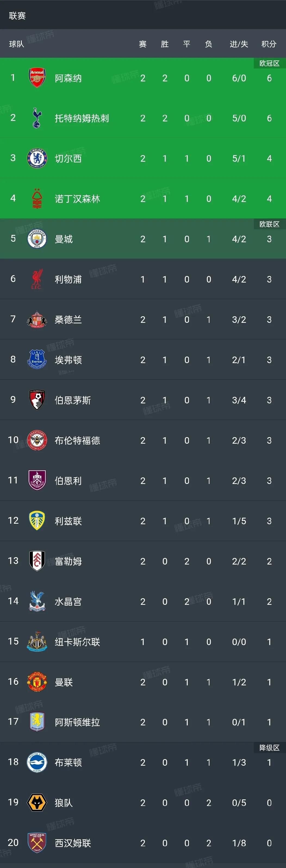This screenshot has height=868, width=286.
Task: Click the Newcastle United crest
Action: click(37, 642)
